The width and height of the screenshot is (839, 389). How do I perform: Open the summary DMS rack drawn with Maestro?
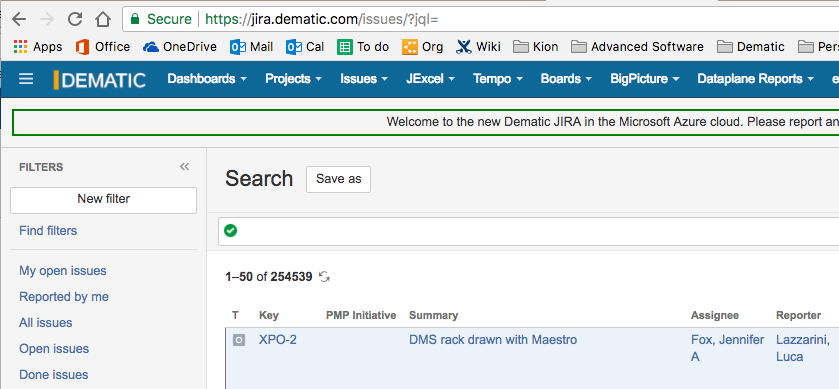point(493,340)
